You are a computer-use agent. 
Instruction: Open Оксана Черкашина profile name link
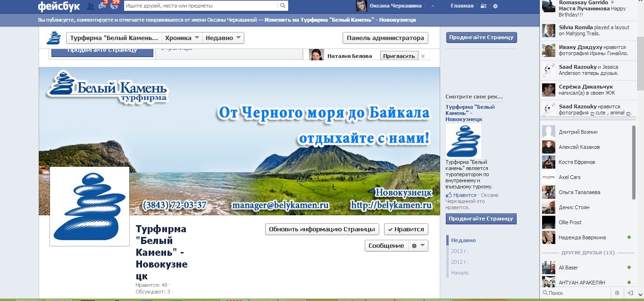click(x=395, y=6)
